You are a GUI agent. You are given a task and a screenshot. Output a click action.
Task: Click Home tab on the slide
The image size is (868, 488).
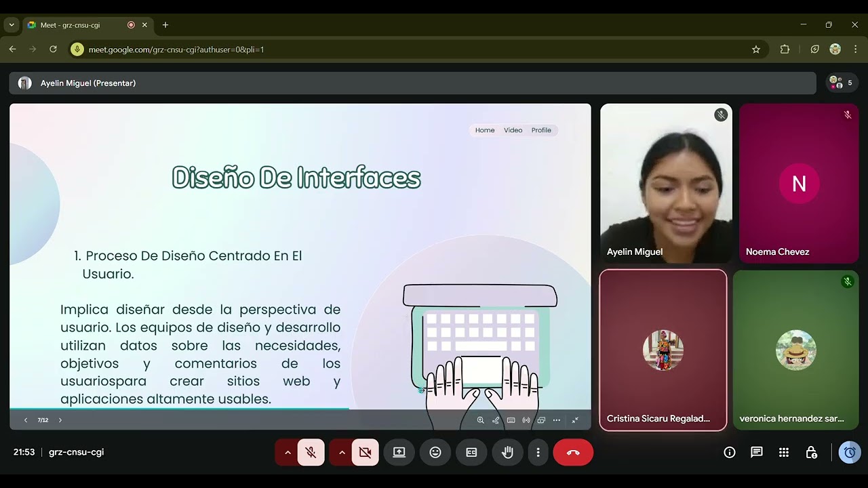485,130
